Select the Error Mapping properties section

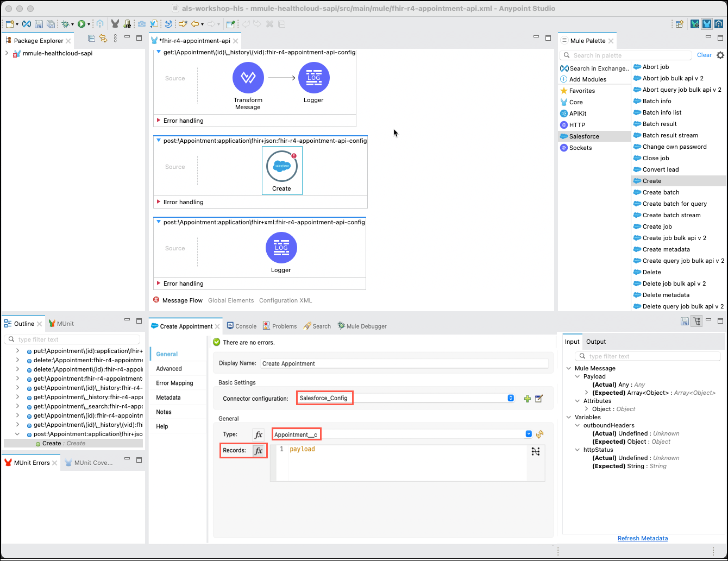[x=174, y=383]
